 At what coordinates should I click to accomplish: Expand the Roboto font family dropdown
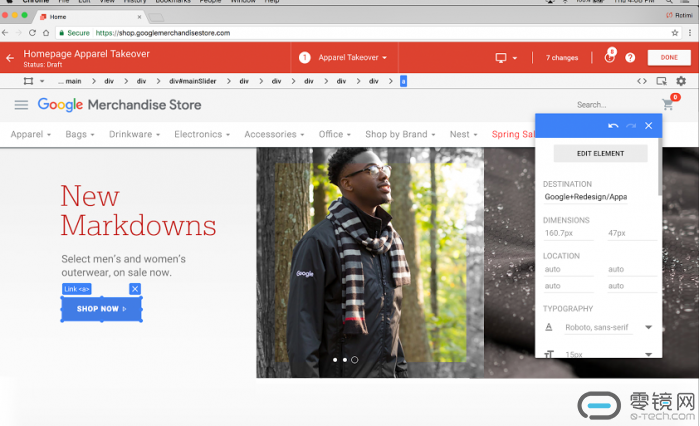[648, 327]
